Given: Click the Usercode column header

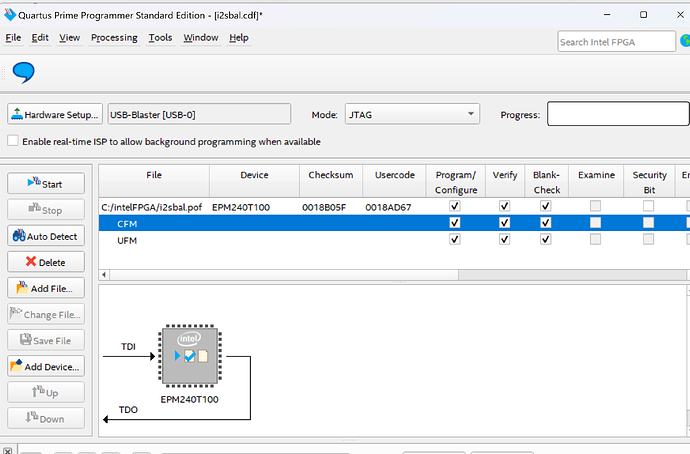Looking at the screenshot, I should click(x=394, y=181).
